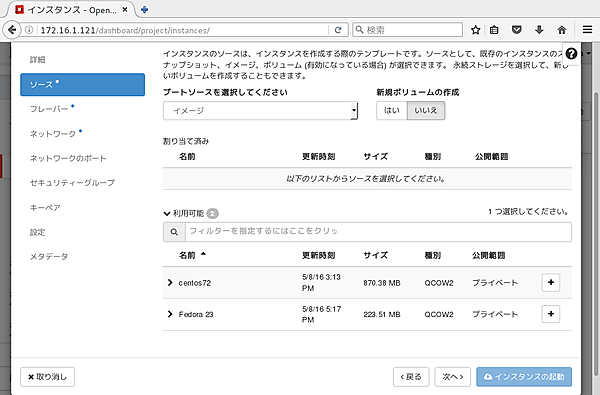The height and width of the screenshot is (395, 600).
Task: Add centos72 image with plus button
Action: click(x=551, y=282)
